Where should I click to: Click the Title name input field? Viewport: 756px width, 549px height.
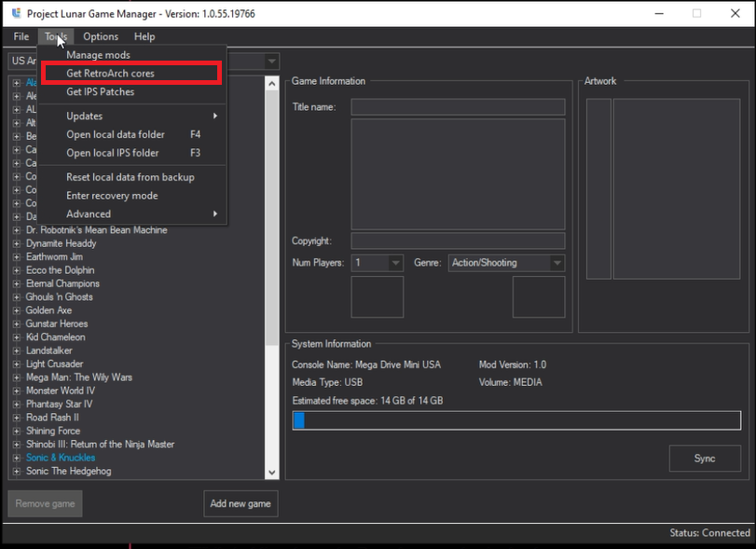[x=458, y=107]
